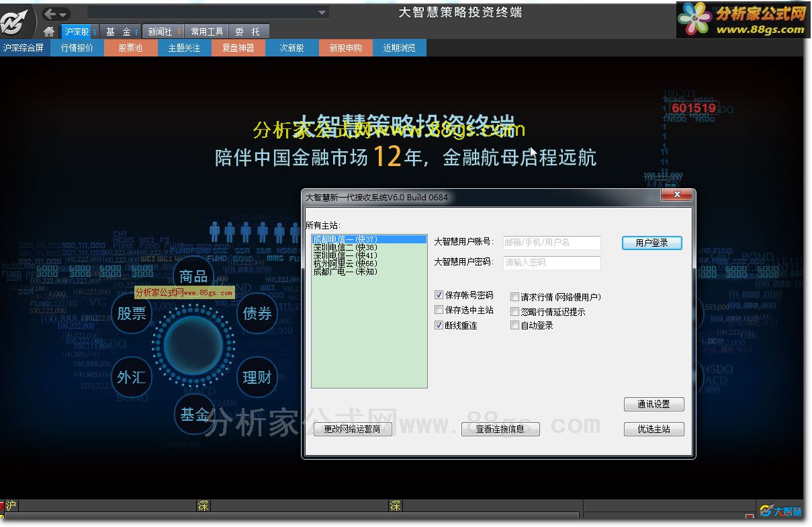
Task: Enable the 忽略行情延迟提示 checkbox
Action: click(x=514, y=311)
